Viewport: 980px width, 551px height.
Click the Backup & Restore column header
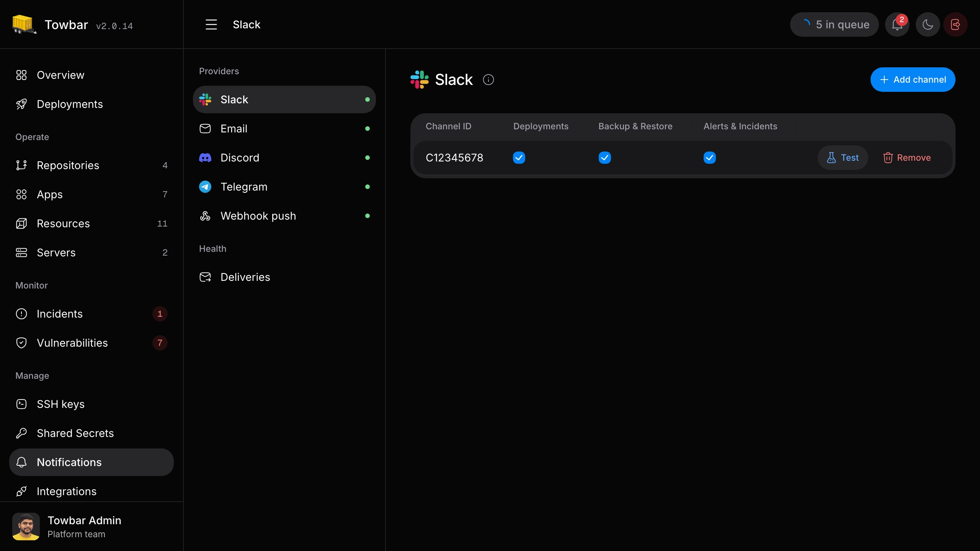coord(635,126)
